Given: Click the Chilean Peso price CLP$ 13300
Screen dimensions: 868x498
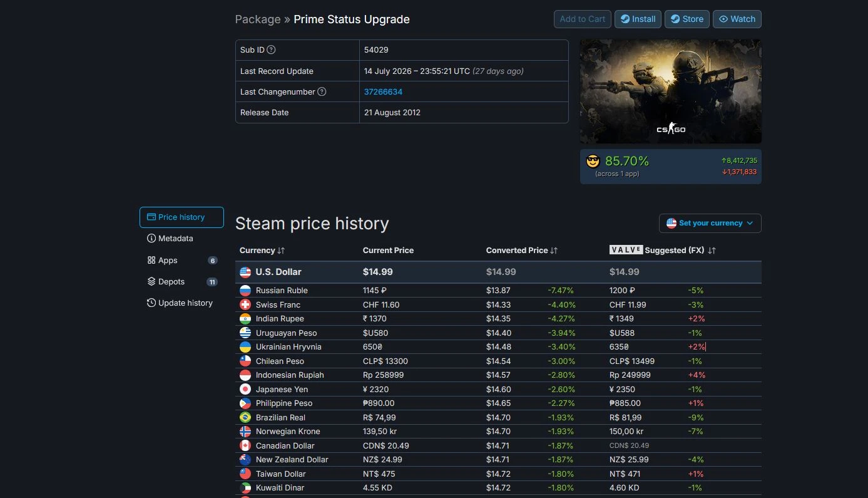Looking at the screenshot, I should [385, 361].
